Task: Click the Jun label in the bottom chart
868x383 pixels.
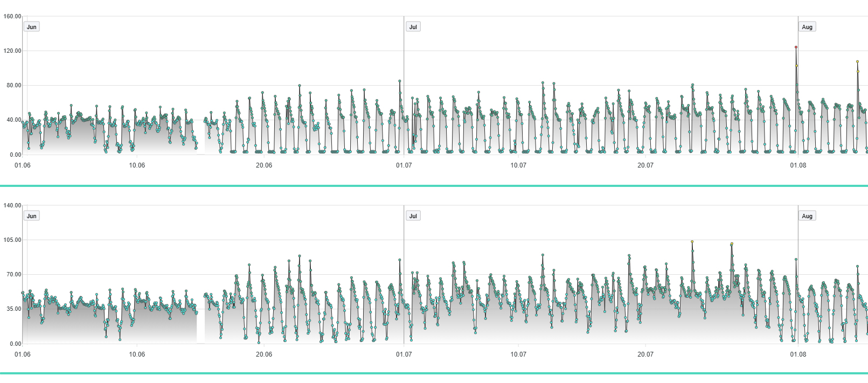Action: [x=32, y=216]
